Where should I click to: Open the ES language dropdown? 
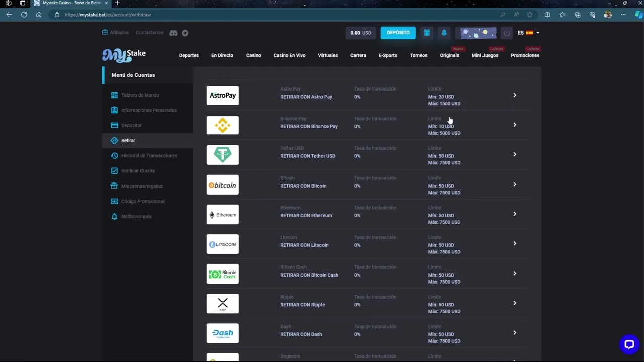click(x=528, y=33)
